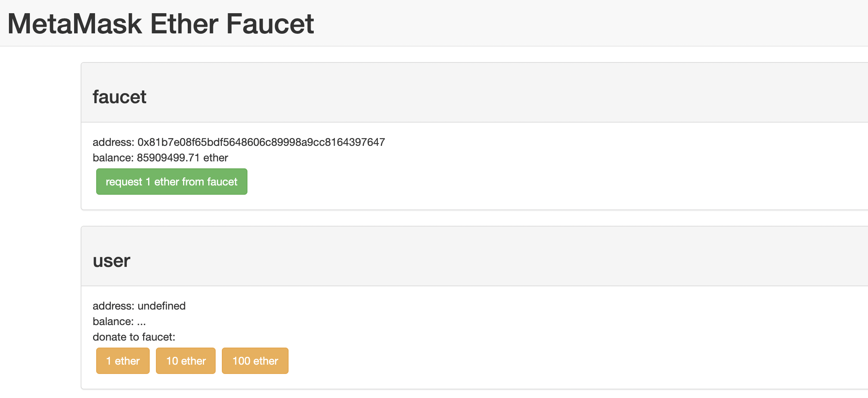Click the address label in user panel
This screenshot has height=398, width=868.
pyautogui.click(x=113, y=306)
